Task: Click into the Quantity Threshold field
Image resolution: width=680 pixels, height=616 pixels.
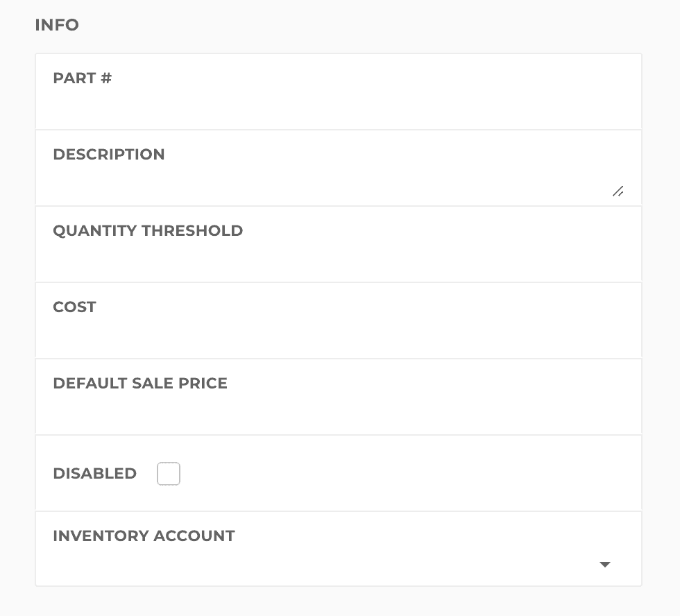Action: tap(338, 259)
